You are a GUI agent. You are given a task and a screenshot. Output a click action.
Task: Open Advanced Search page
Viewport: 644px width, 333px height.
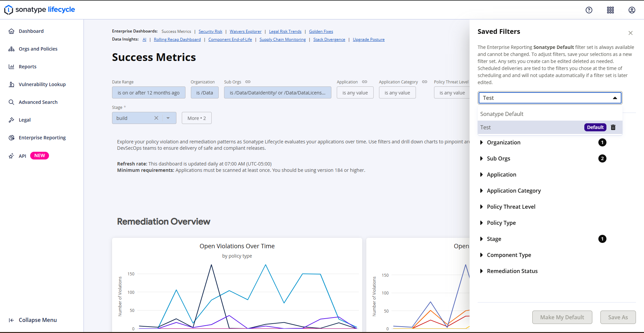tap(38, 102)
